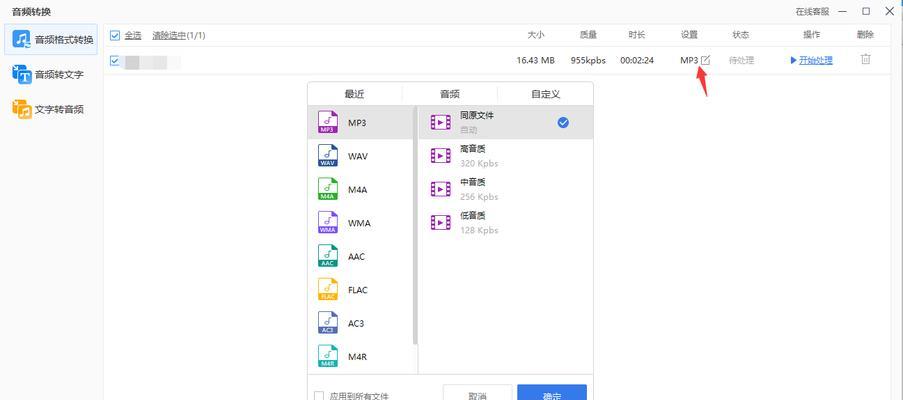903x400 pixels.
Task: Click the 16.43 MB size value
Action: point(536,60)
